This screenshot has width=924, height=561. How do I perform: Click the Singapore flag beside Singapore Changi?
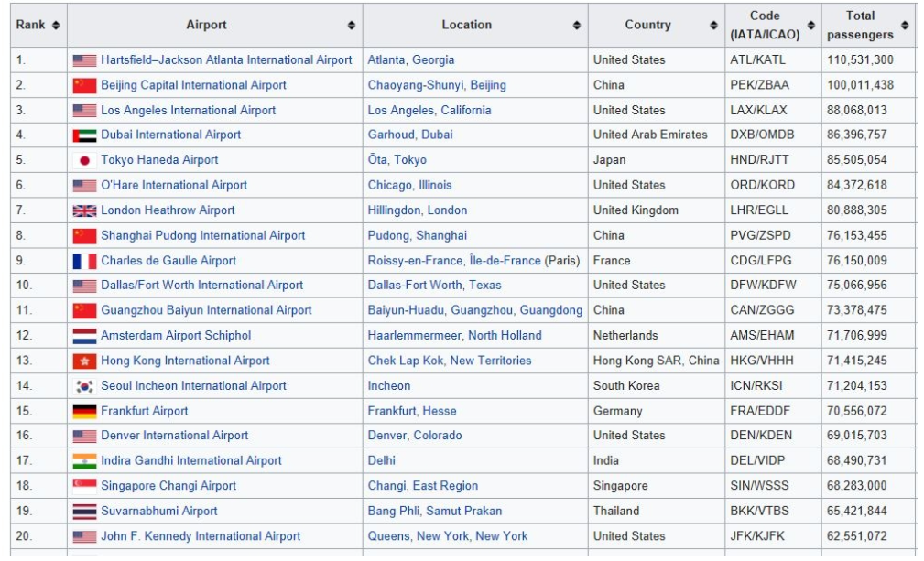click(x=84, y=486)
